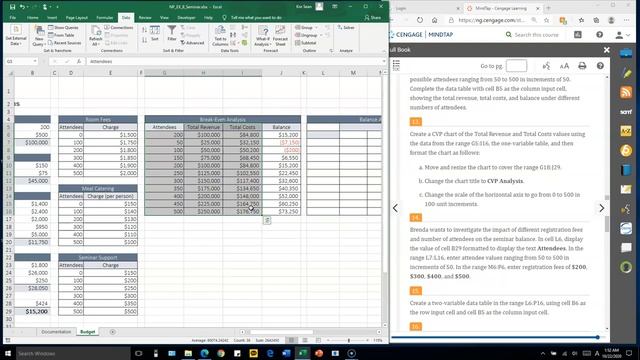Print the book page
Screen dimensions: 640x360
click(582, 66)
